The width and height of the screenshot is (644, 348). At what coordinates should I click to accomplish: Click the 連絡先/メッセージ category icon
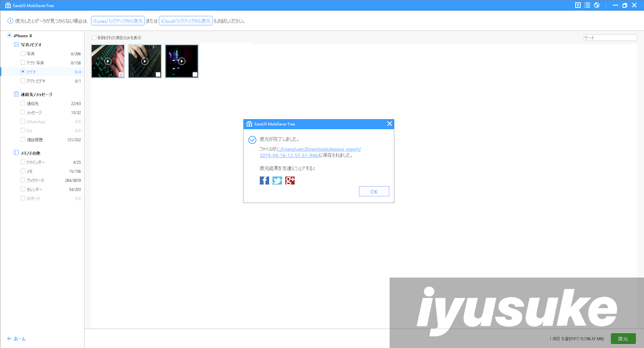(16, 94)
